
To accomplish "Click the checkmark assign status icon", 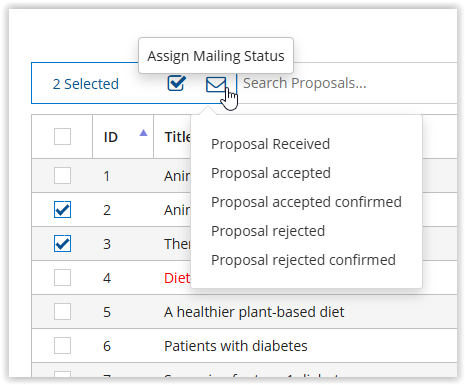I will click(x=177, y=83).
